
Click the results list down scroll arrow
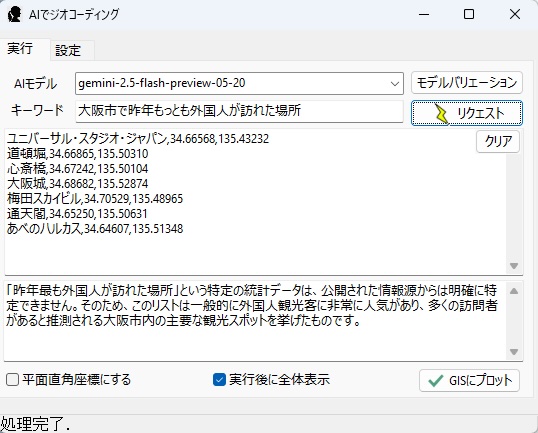514,266
